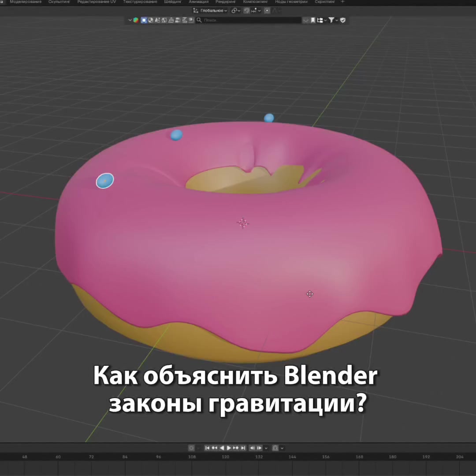Open the pivot point dropdown

(x=236, y=11)
